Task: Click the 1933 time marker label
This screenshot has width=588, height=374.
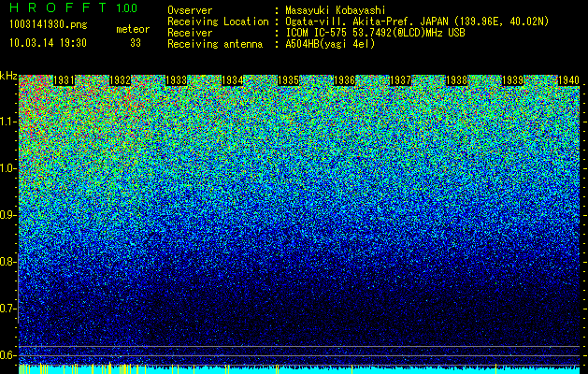Action: click(x=177, y=80)
